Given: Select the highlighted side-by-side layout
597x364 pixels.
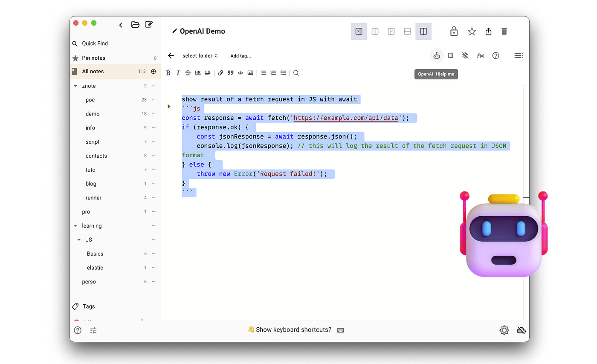Looking at the screenshot, I should point(423,31).
